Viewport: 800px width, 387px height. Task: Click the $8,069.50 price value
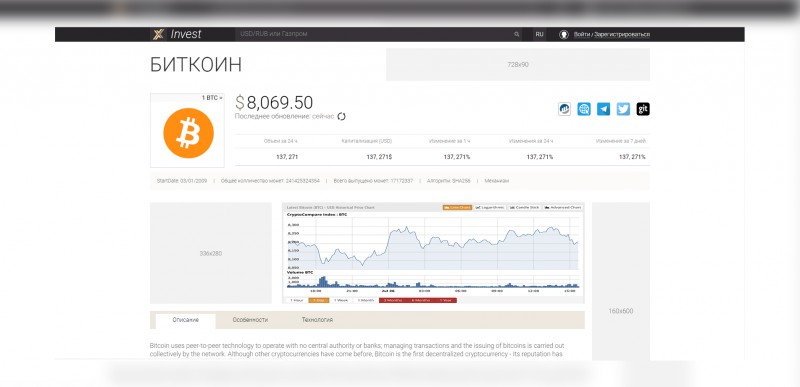(x=274, y=102)
